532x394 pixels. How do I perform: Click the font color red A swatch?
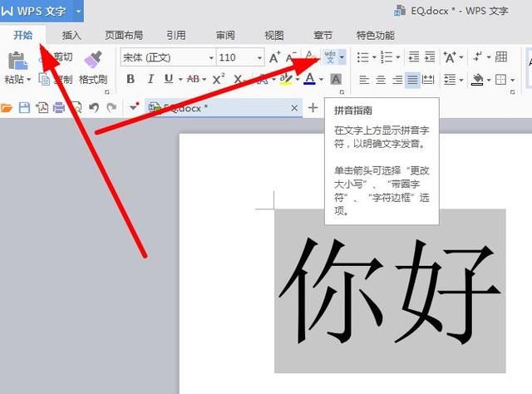(309, 80)
